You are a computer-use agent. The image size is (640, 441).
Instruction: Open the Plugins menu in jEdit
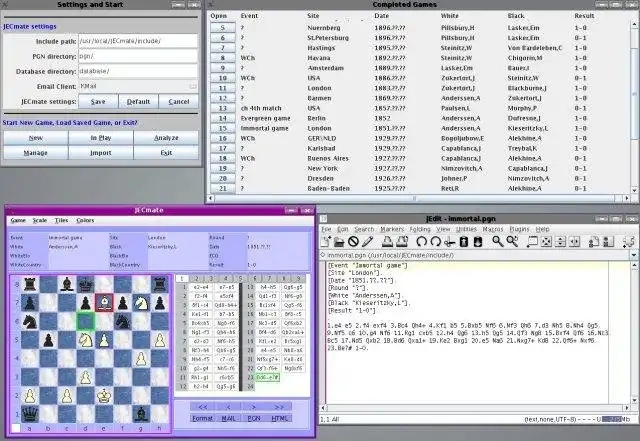click(x=519, y=229)
